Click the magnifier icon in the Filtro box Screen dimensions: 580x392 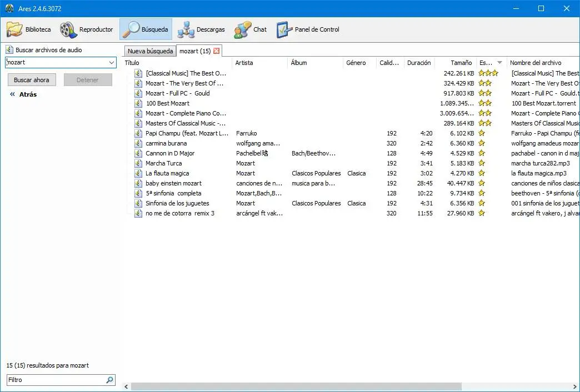[x=109, y=380]
